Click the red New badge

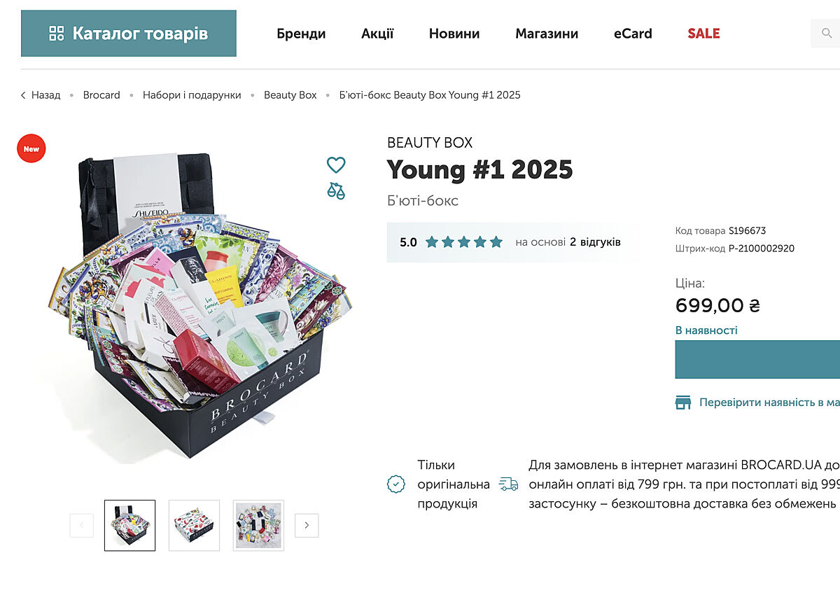click(x=31, y=149)
